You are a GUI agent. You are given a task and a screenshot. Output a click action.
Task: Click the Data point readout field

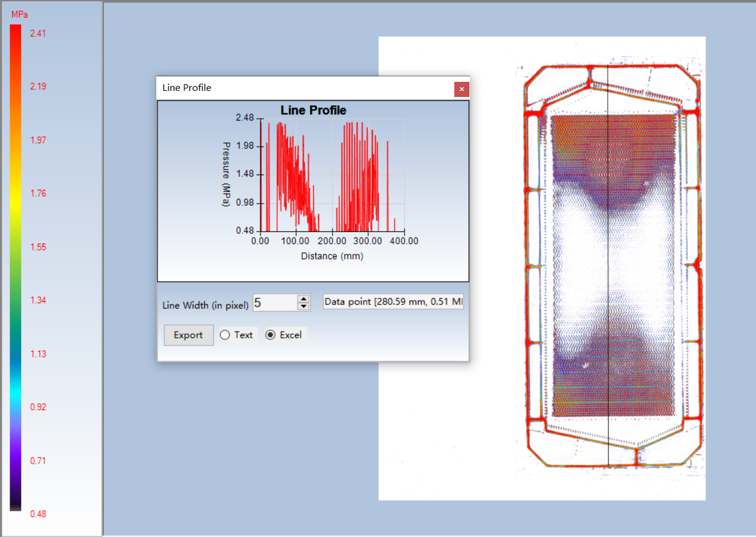(393, 302)
